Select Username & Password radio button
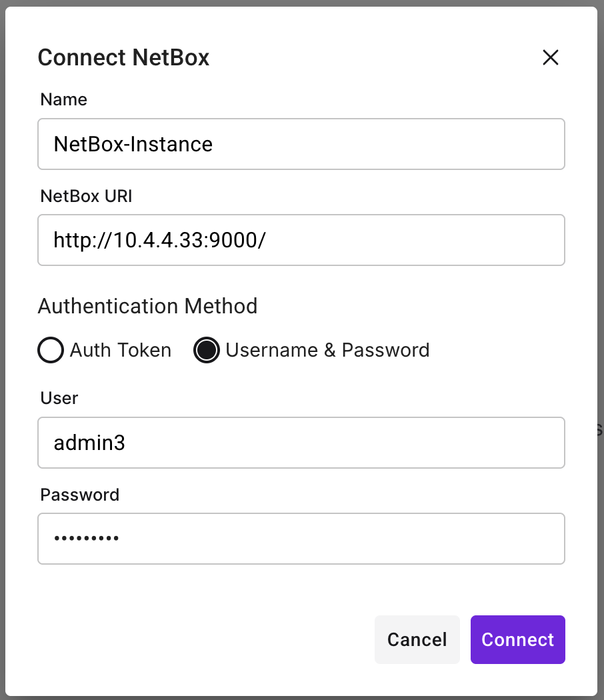The image size is (604, 700). (207, 350)
